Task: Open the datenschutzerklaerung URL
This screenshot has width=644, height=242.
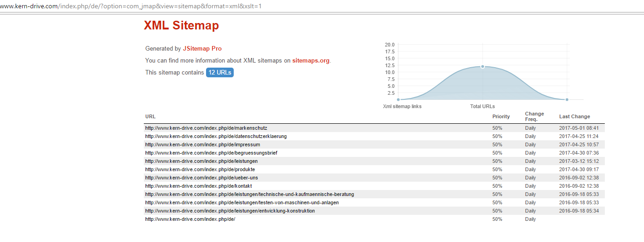Action: click(x=216, y=136)
